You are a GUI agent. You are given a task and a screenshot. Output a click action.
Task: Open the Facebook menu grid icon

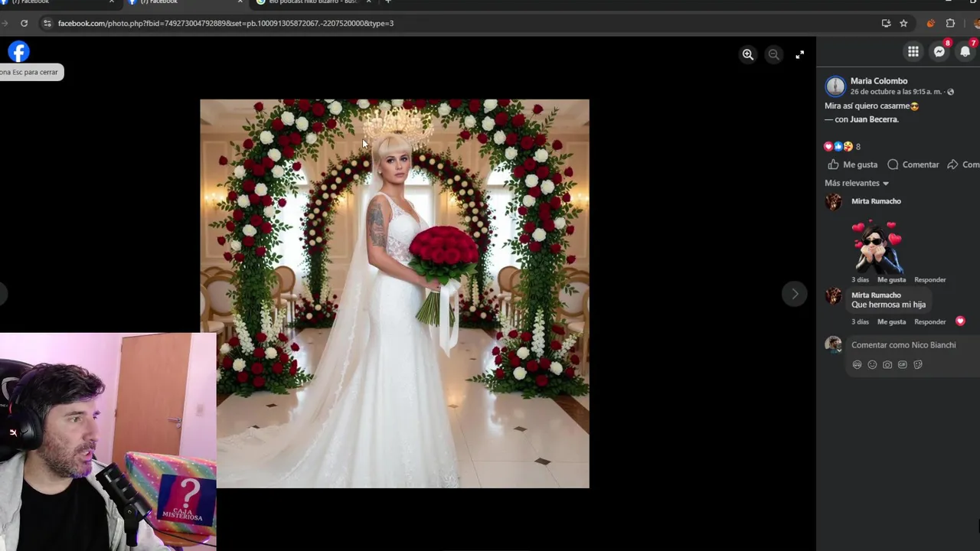pos(913,52)
